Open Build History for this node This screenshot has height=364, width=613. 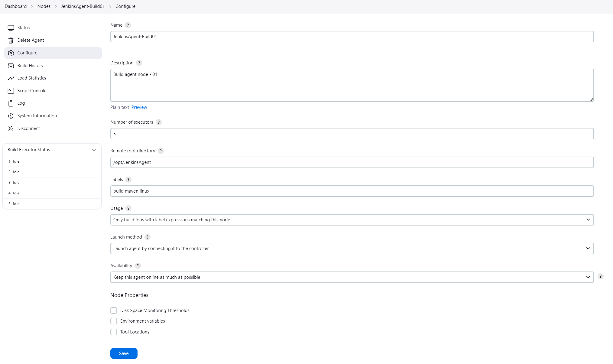(x=30, y=65)
